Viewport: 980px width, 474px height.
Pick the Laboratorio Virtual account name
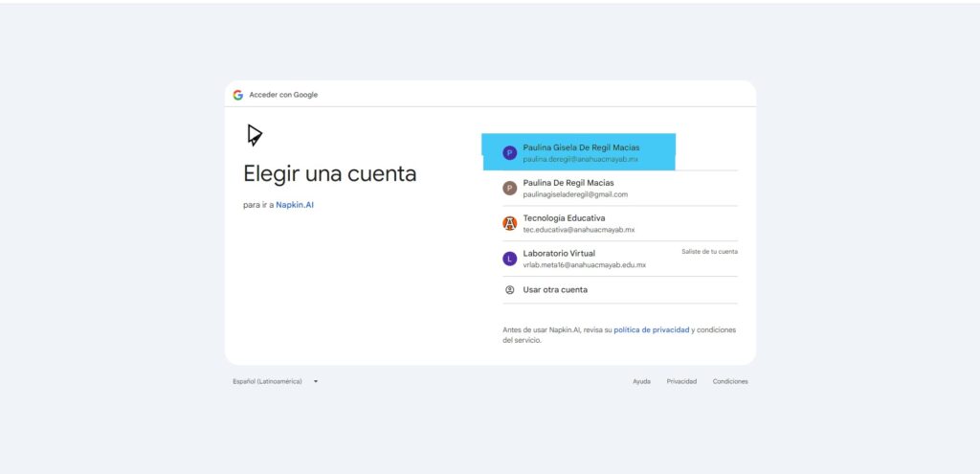(559, 253)
